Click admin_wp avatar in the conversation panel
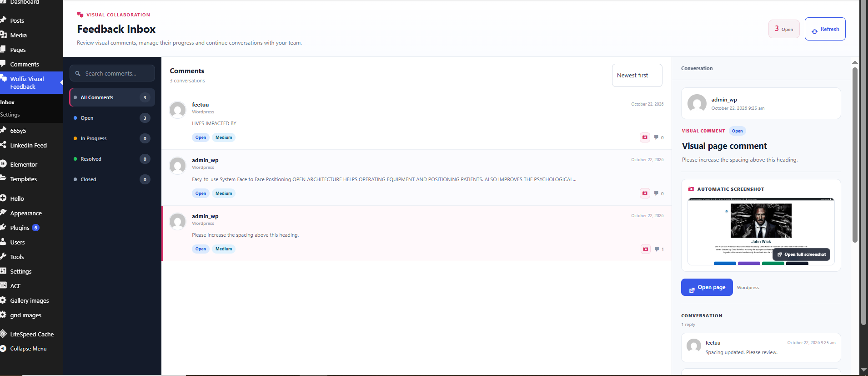 click(x=697, y=103)
